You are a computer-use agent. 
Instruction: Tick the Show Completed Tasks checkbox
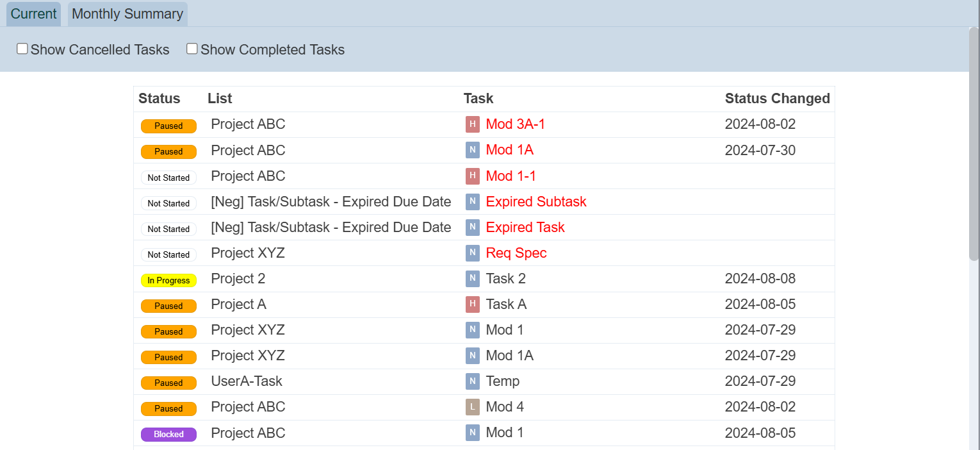click(192, 49)
